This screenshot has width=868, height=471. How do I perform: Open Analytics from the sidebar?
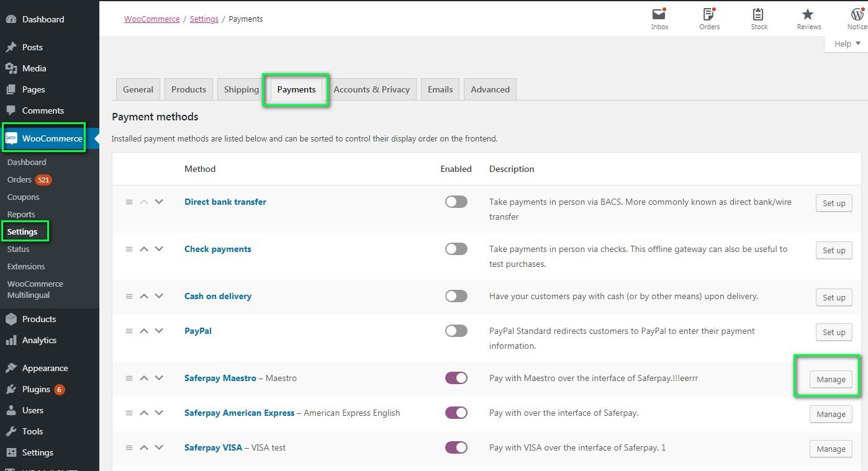tap(38, 340)
